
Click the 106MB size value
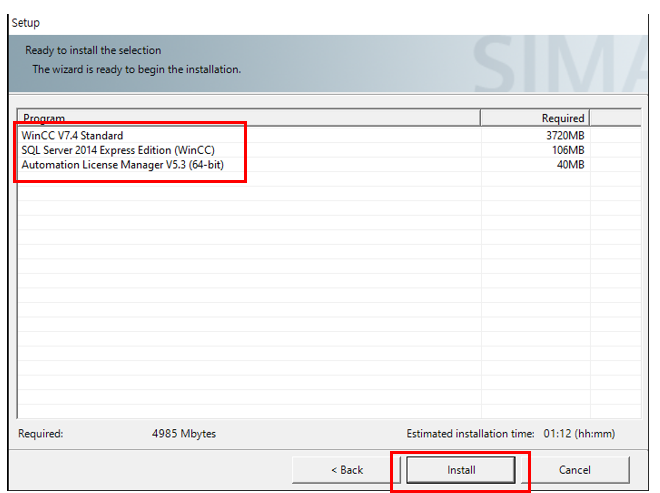(x=568, y=150)
